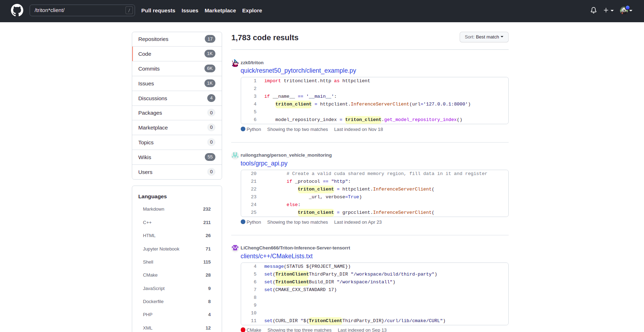Click Python language dot for grpc_api.py

(243, 222)
